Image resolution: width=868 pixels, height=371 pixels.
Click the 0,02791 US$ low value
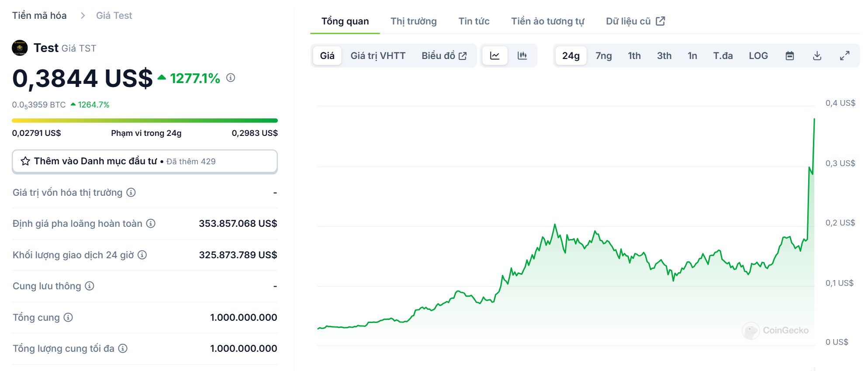(37, 133)
